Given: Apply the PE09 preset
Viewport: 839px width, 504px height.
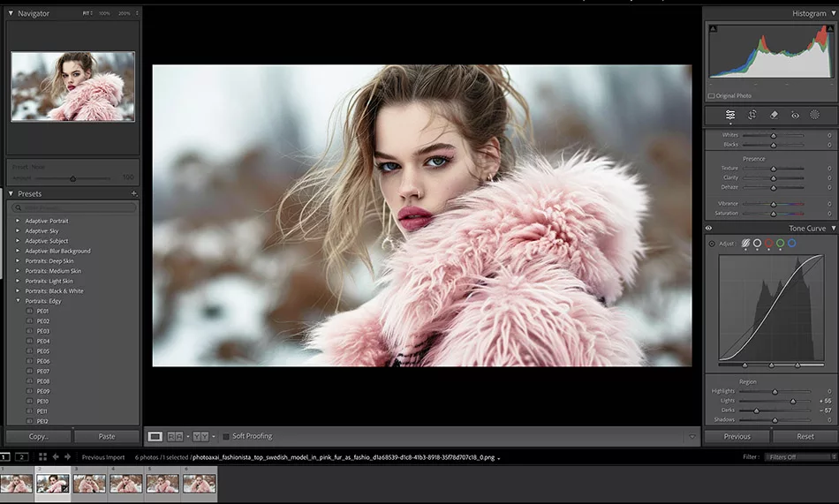Looking at the screenshot, I should point(42,391).
